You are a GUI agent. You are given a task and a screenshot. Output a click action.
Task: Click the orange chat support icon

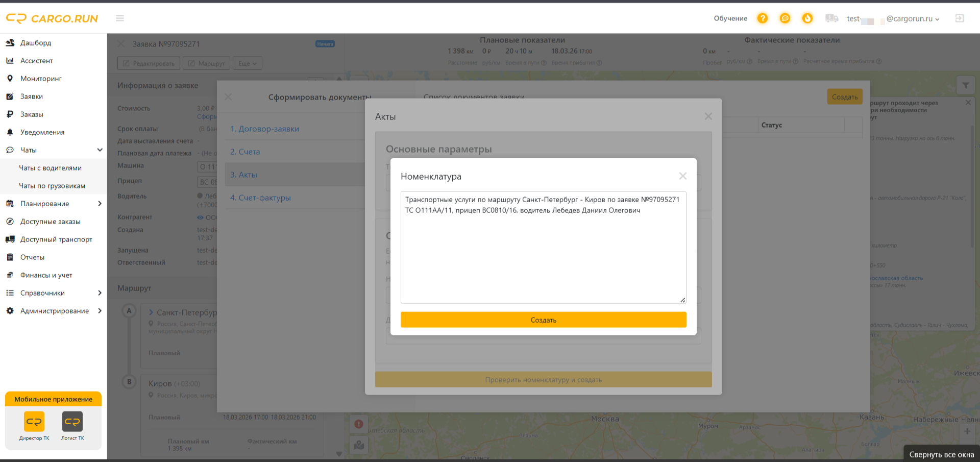[785, 18]
